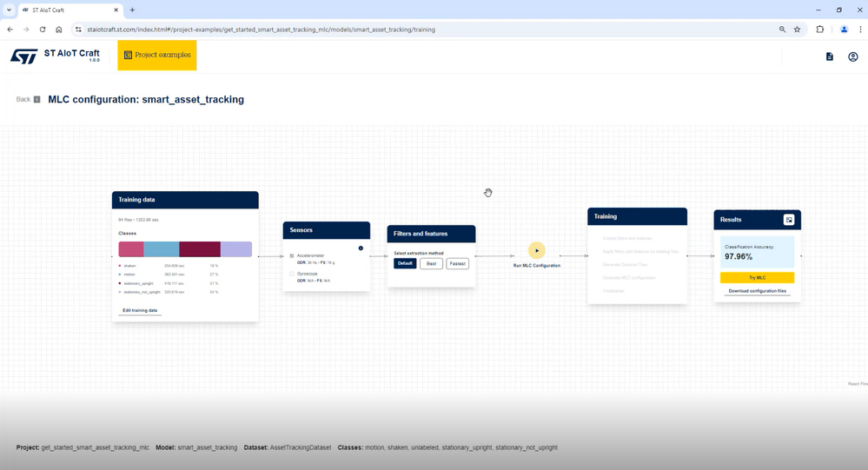Click the MLC configuration page title

[146, 100]
